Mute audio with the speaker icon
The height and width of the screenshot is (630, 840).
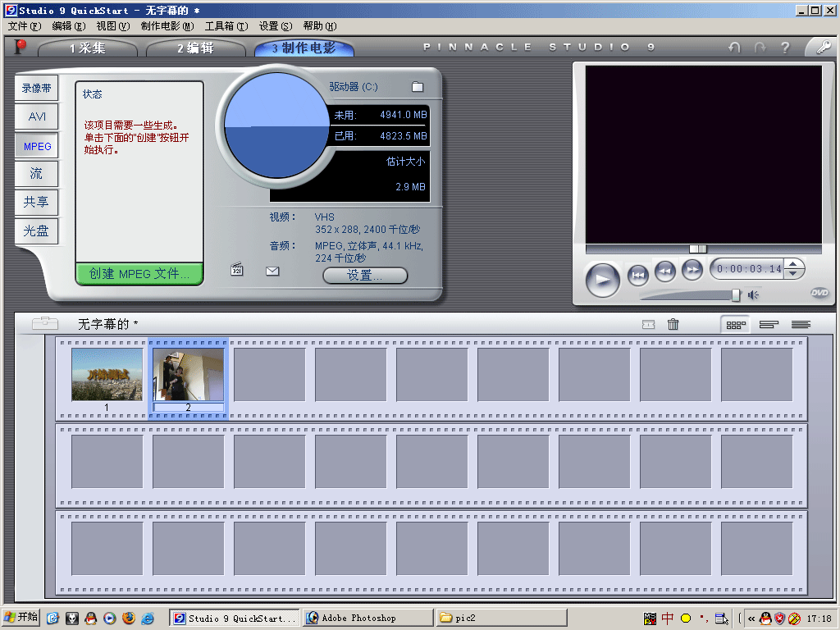753,295
